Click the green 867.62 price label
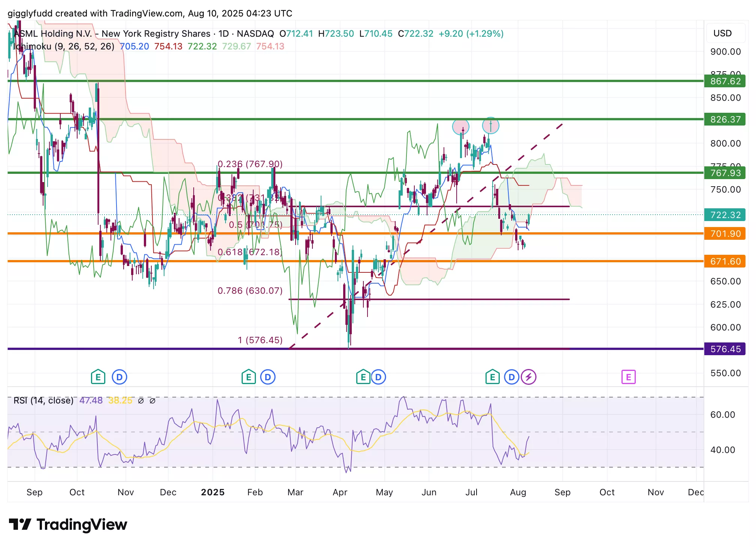 click(725, 81)
